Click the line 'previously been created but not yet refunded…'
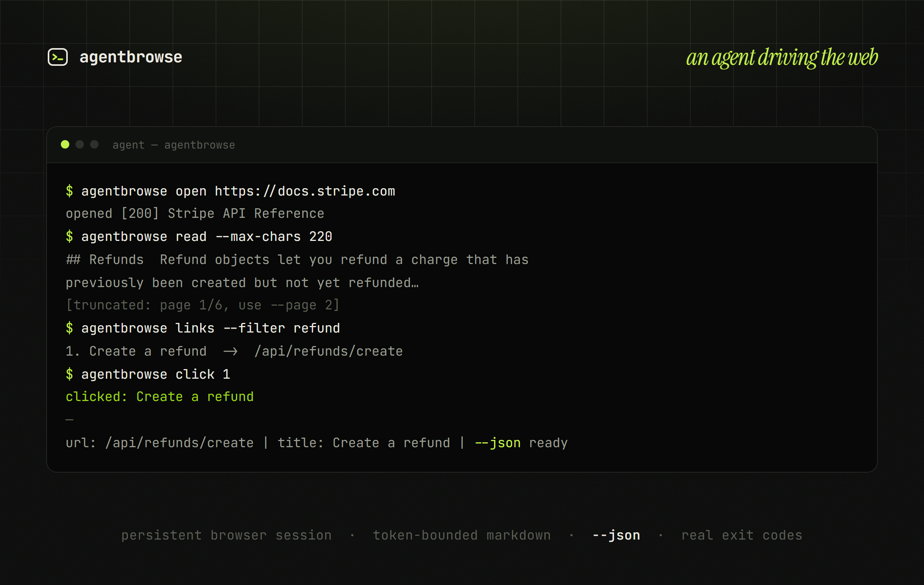The width and height of the screenshot is (924, 585). point(242,283)
